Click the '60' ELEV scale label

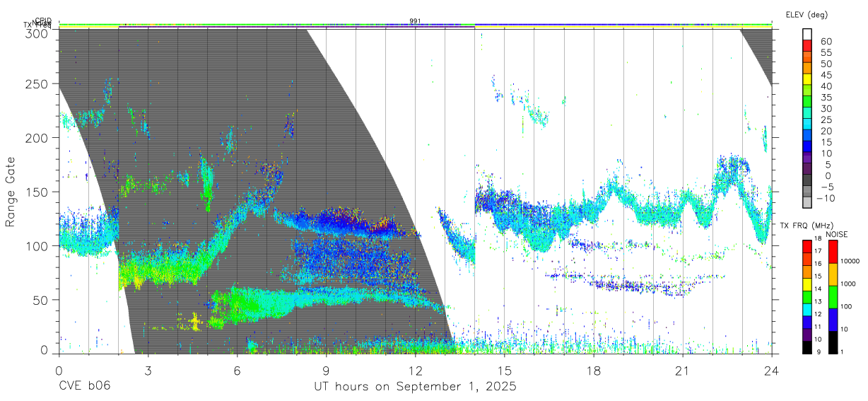click(825, 41)
